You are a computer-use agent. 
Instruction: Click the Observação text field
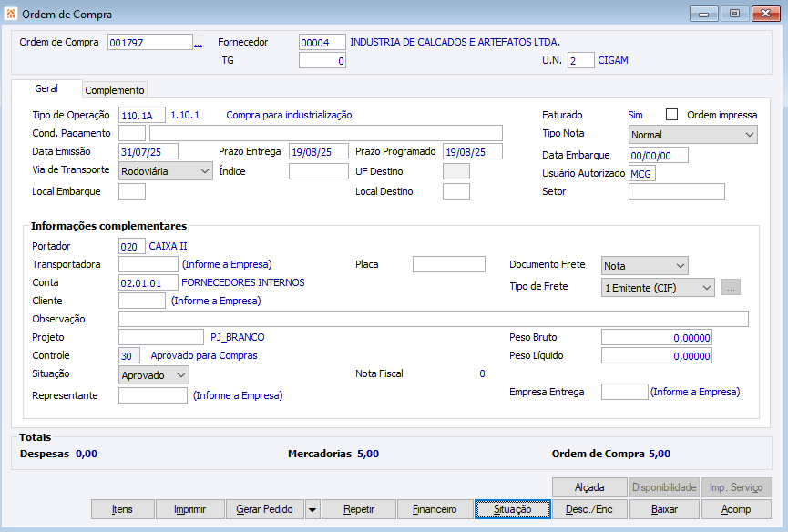tap(434, 319)
